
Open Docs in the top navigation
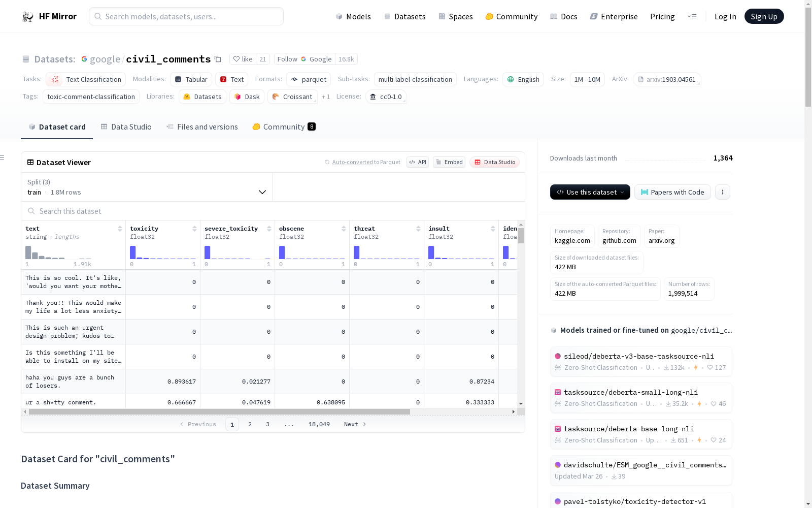click(x=564, y=16)
